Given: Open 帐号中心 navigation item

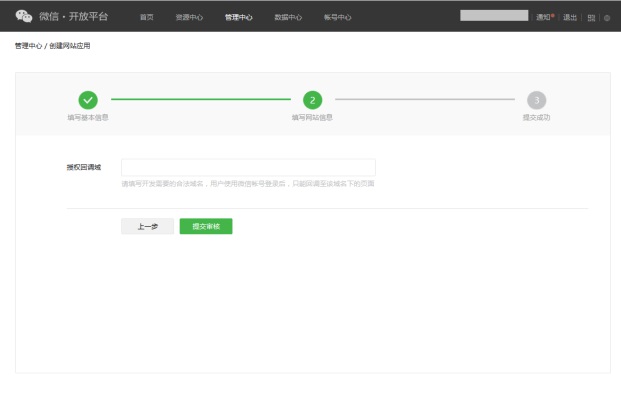Looking at the screenshot, I should (x=337, y=17).
